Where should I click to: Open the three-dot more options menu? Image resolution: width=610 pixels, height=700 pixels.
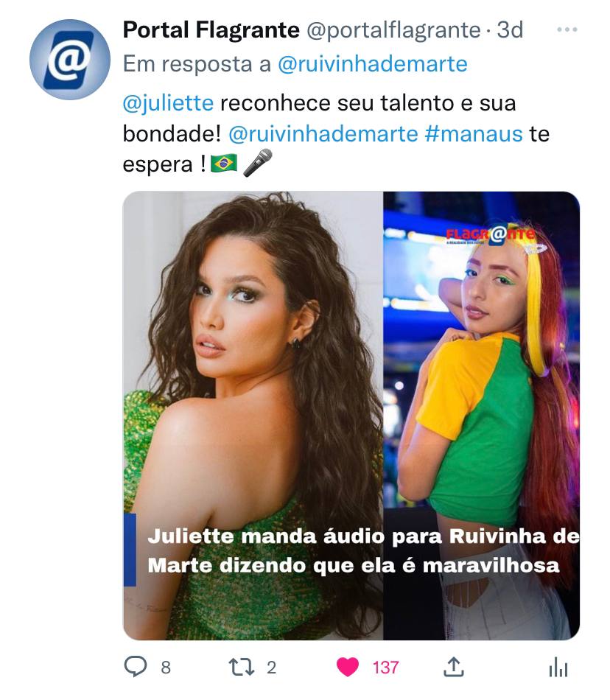[x=567, y=30]
